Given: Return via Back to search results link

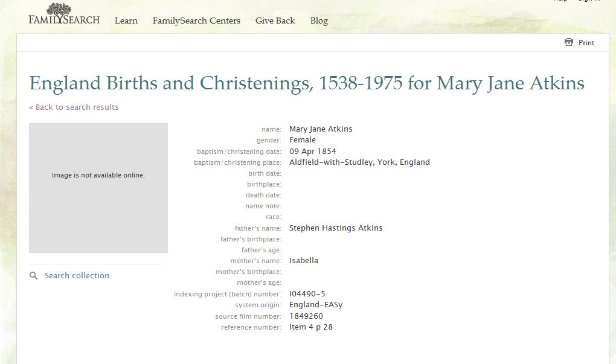Looking at the screenshot, I should click(x=74, y=107).
